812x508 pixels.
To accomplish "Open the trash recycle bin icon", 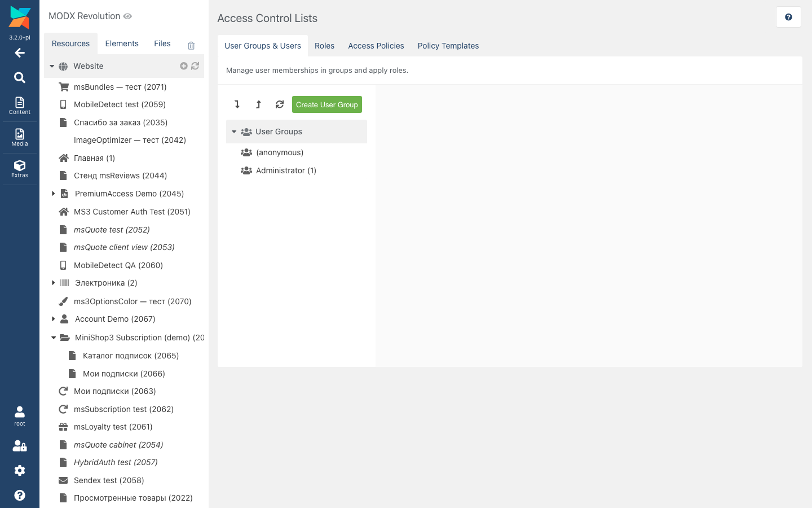I will click(x=191, y=45).
